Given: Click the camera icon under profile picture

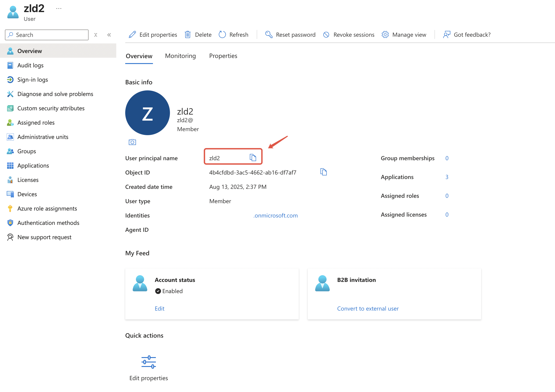Looking at the screenshot, I should point(132,142).
